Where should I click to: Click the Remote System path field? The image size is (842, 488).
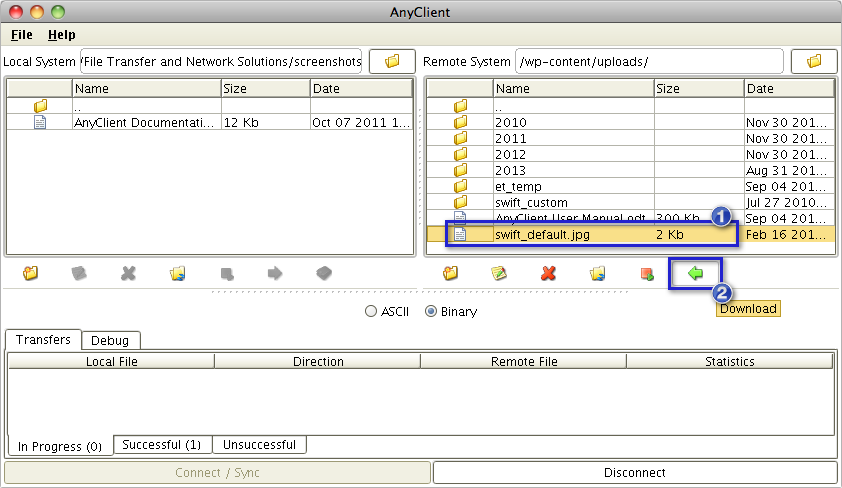[650, 61]
